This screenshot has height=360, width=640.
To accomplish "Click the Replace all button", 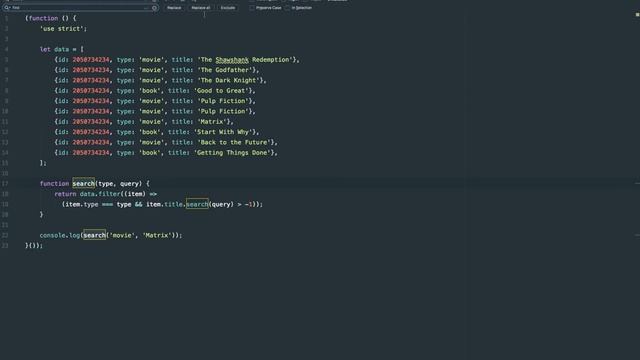I will coord(201,8).
